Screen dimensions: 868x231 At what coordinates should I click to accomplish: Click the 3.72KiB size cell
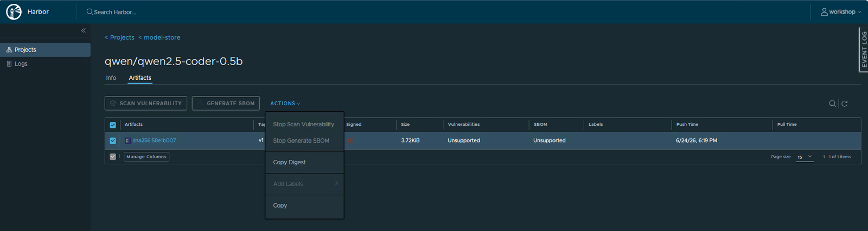410,140
